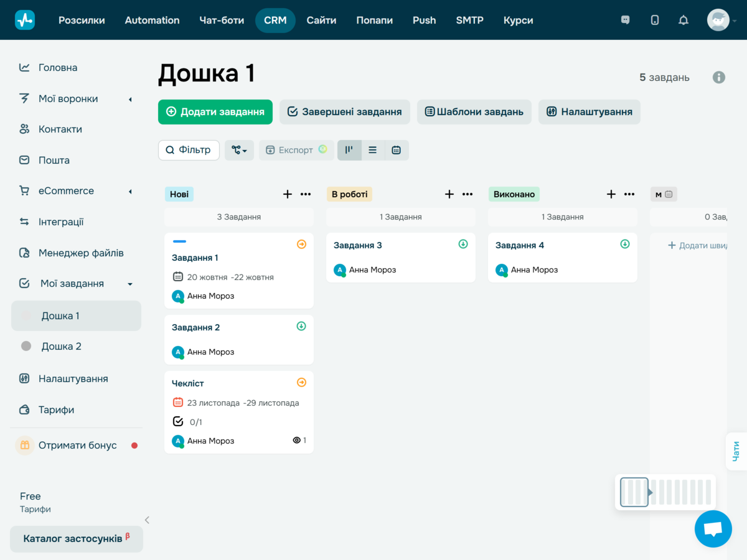This screenshot has height=560, width=747.
Task: Click the plus icon on В роботі column
Action: tap(449, 194)
